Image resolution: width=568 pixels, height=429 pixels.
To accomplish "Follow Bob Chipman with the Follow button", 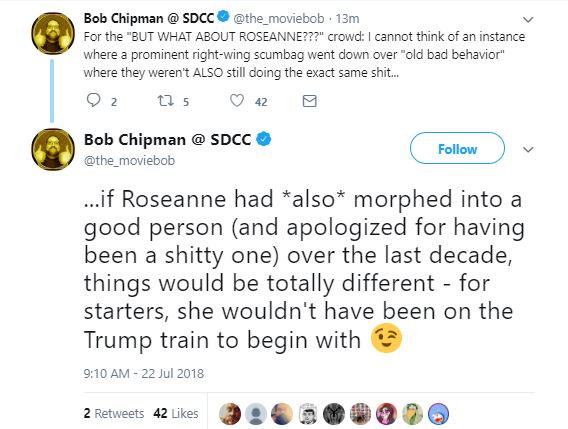I will 457,148.
